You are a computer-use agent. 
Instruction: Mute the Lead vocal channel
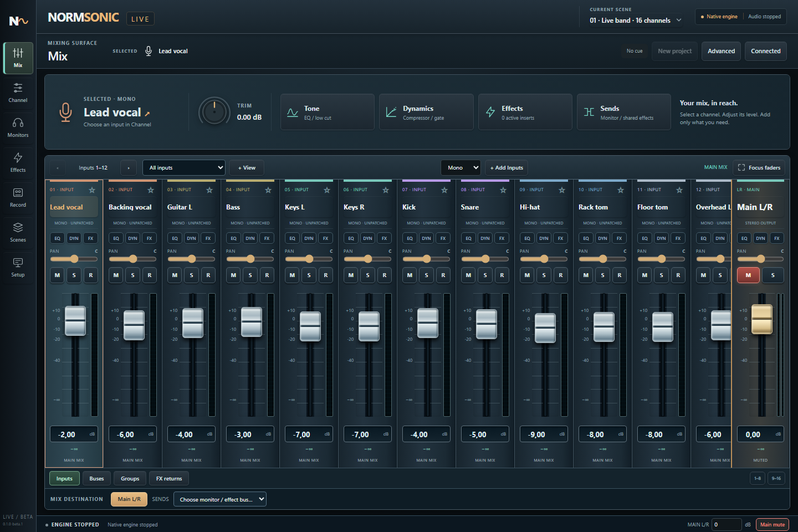point(57,275)
